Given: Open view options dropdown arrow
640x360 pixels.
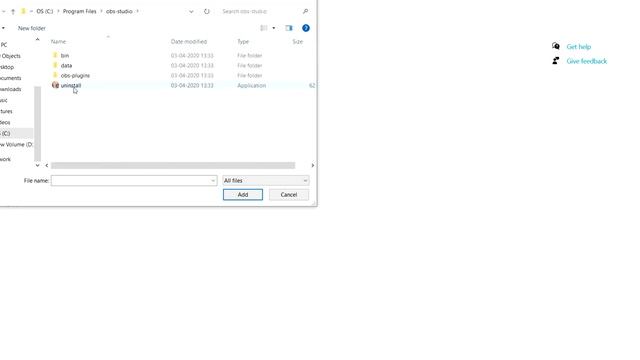Looking at the screenshot, I should [x=274, y=28].
